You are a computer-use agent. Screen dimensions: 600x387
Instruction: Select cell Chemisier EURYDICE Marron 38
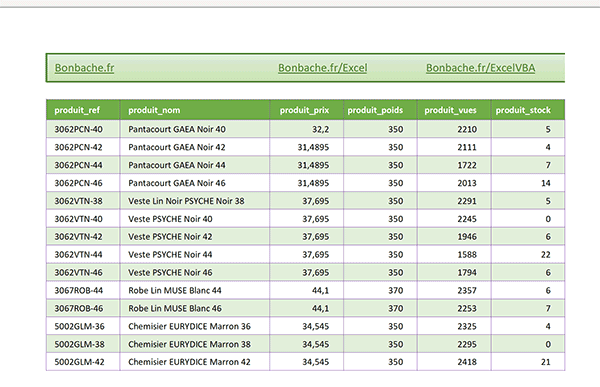195,345
